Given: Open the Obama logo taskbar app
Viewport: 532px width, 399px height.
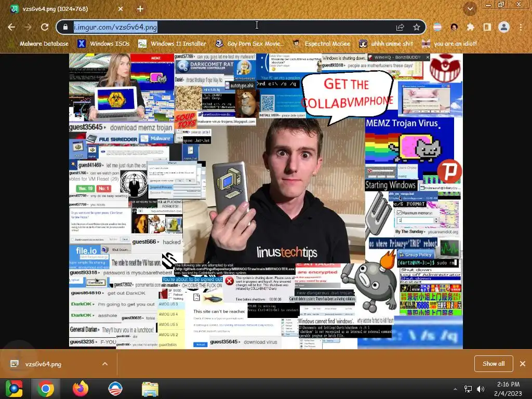Looking at the screenshot, I should pos(115,389).
